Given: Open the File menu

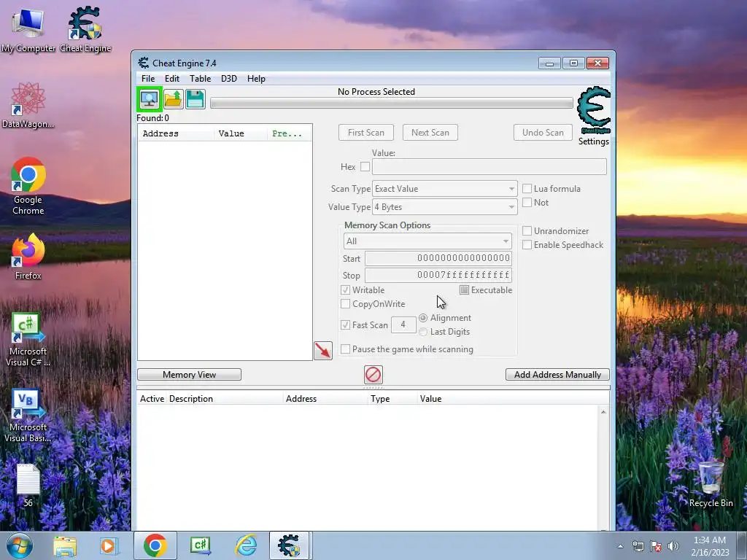Looking at the screenshot, I should (x=147, y=79).
